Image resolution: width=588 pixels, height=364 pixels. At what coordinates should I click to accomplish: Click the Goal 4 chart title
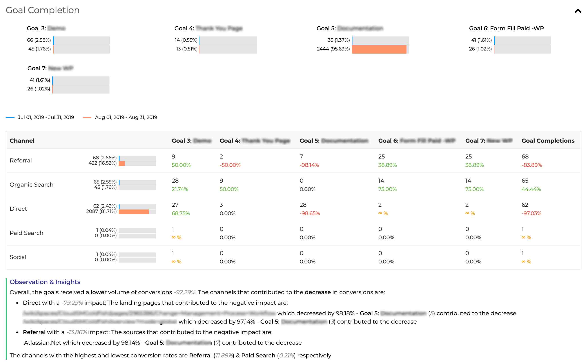(x=208, y=28)
